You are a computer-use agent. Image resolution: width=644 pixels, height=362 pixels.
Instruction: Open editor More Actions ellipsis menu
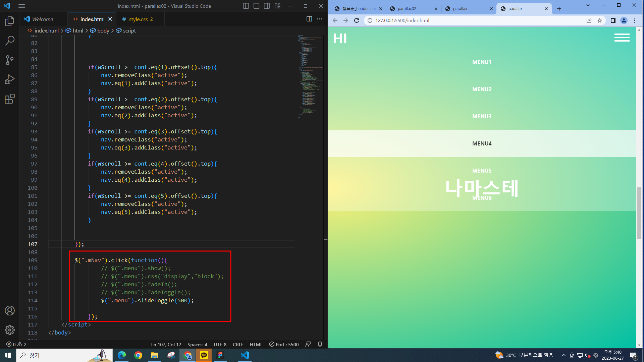click(320, 19)
